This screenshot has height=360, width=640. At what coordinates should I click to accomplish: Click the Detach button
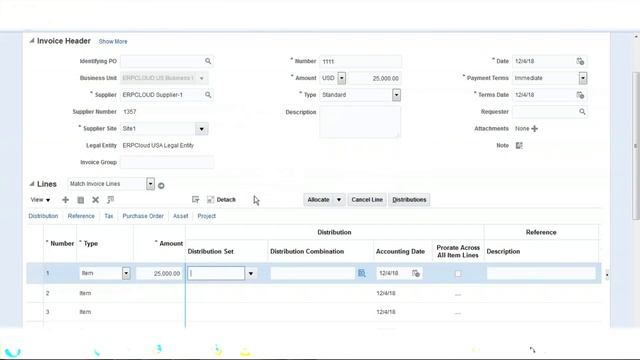[222, 200]
